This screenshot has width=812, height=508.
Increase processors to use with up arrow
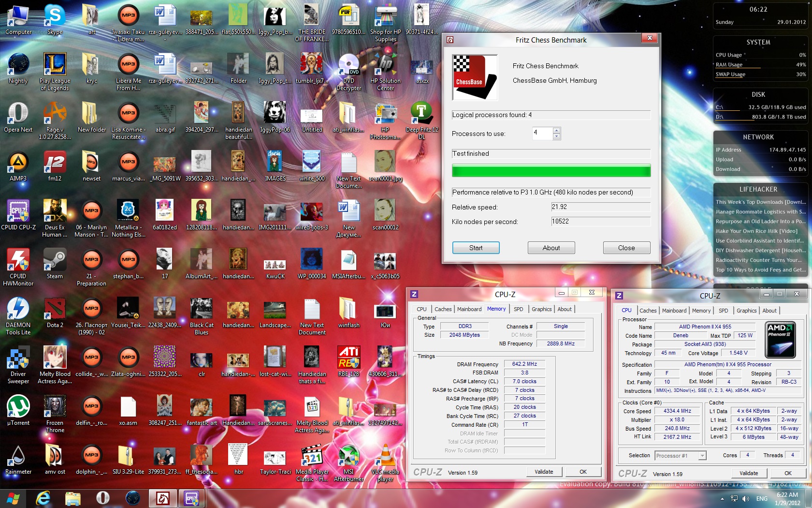[556, 130]
